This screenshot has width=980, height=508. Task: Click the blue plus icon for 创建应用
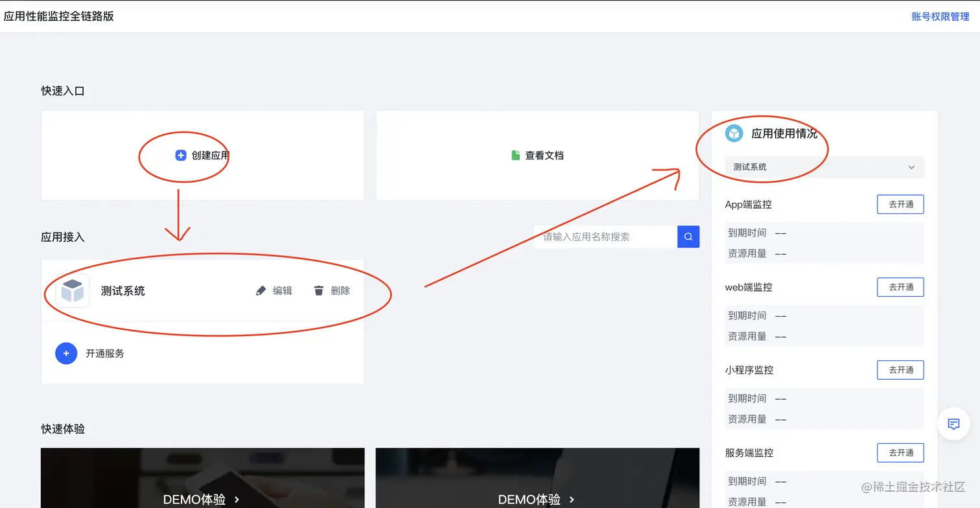[x=181, y=156]
